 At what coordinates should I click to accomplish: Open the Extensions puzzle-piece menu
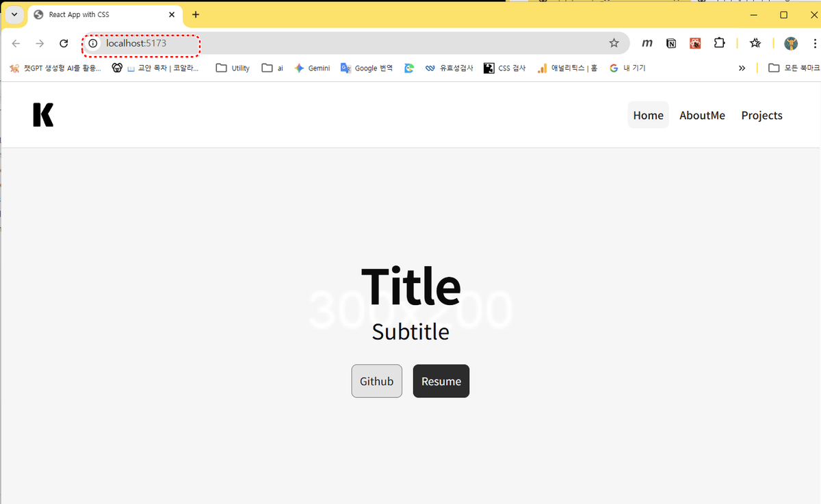pyautogui.click(x=719, y=43)
